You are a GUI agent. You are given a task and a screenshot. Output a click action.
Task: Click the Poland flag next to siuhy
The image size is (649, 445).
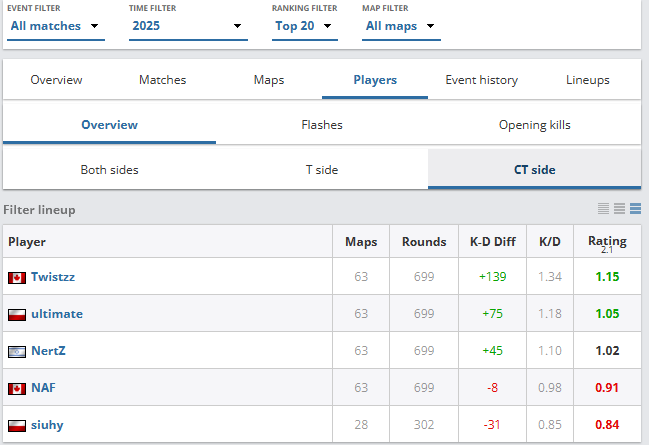[x=17, y=426]
